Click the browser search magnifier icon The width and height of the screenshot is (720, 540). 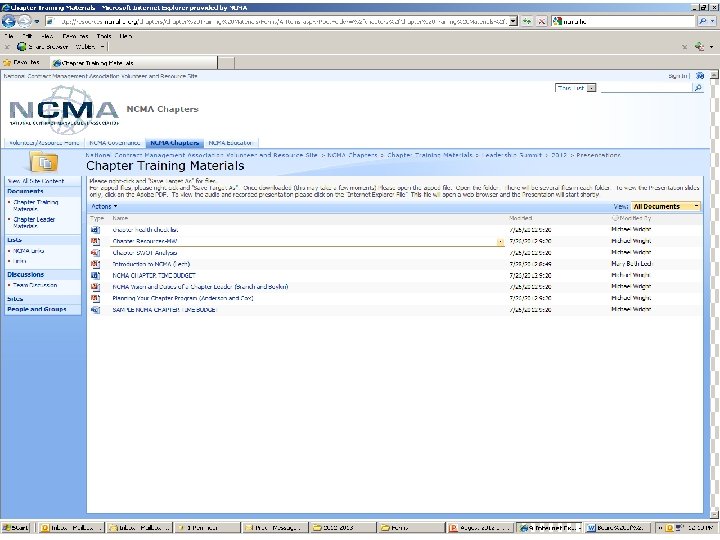click(703, 21)
